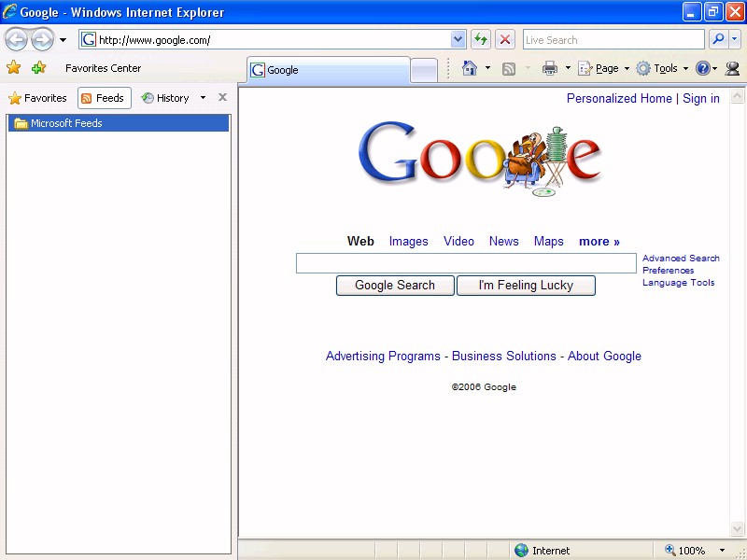
Task: Click the browser Forward arrow button
Action: pyautogui.click(x=42, y=40)
